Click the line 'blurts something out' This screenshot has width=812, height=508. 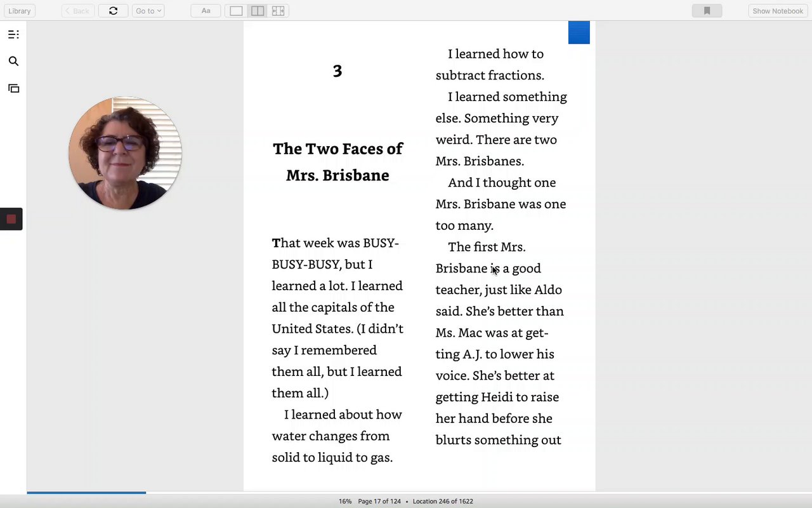498,440
